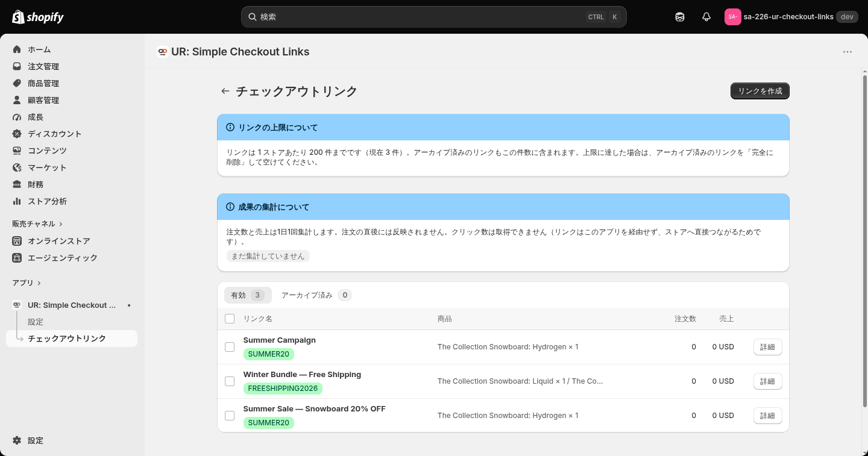868x456 pixels.
Task: Click the リンク名 column header
Action: [x=258, y=319]
